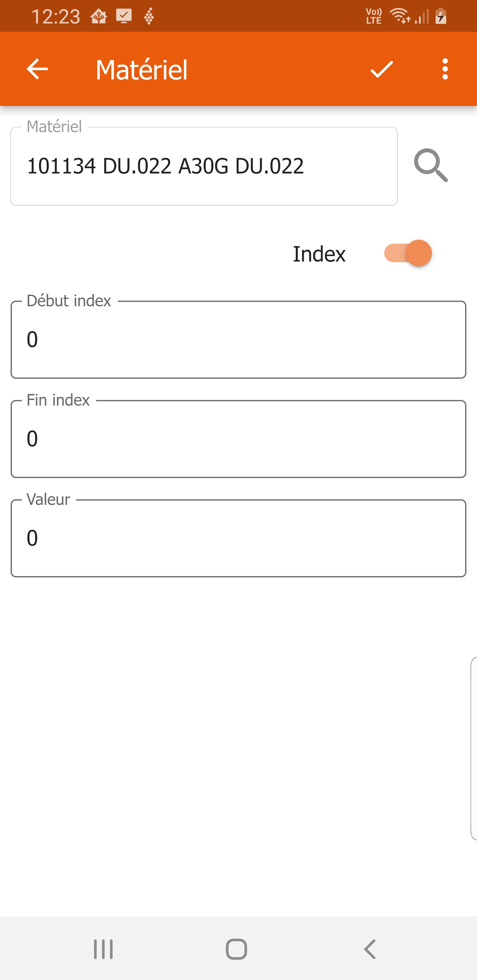
Task: Turn off the Index switch
Action: (x=408, y=253)
